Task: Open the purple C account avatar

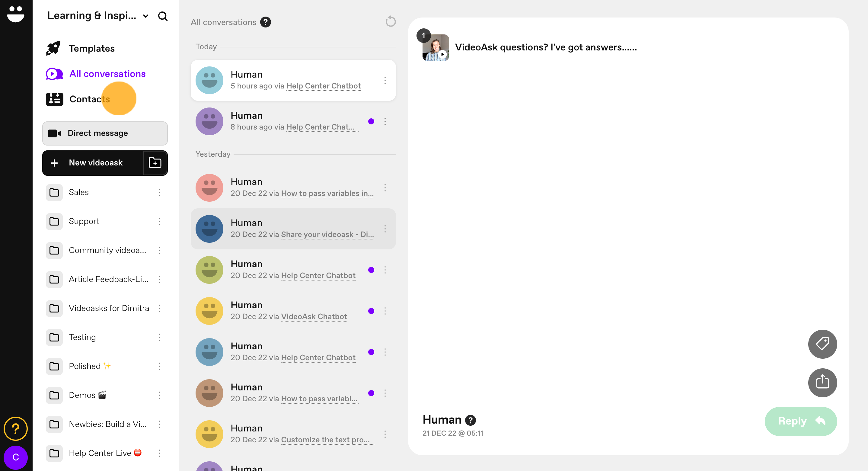Action: [16, 457]
